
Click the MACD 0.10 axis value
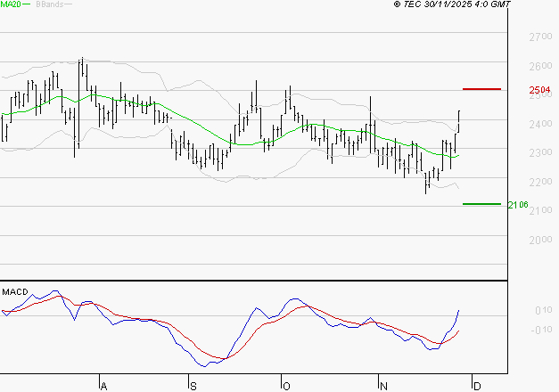point(543,310)
